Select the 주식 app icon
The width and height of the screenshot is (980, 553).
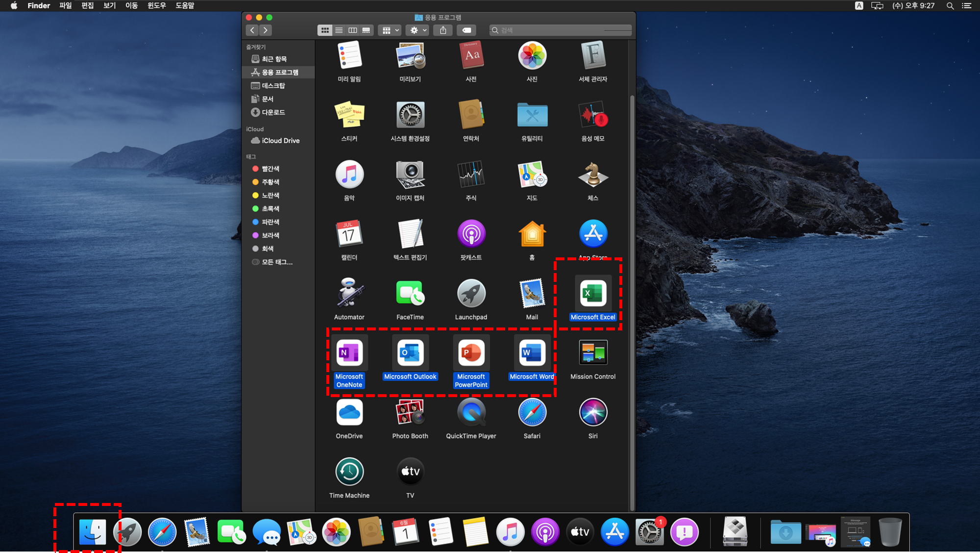pos(471,175)
